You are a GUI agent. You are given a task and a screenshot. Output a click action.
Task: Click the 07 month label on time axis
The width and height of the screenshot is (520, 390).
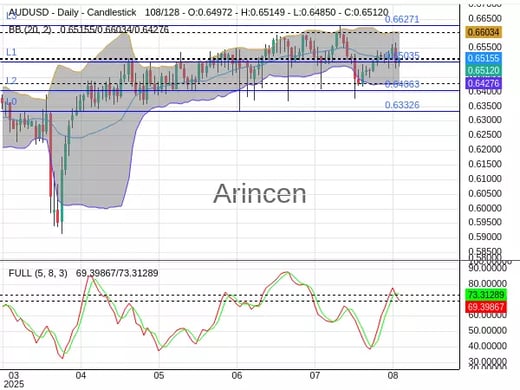coord(315,376)
